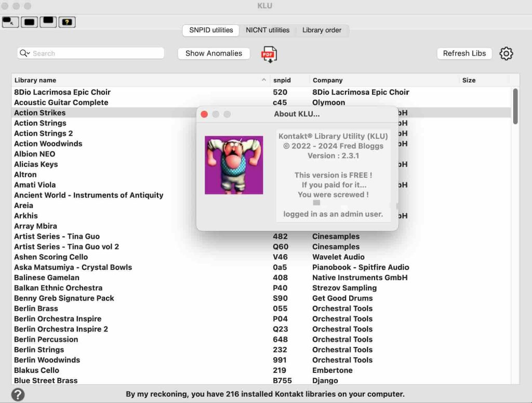Image resolution: width=532 pixels, height=403 pixels.
Task: Open the PDF report export icon
Action: (x=269, y=54)
